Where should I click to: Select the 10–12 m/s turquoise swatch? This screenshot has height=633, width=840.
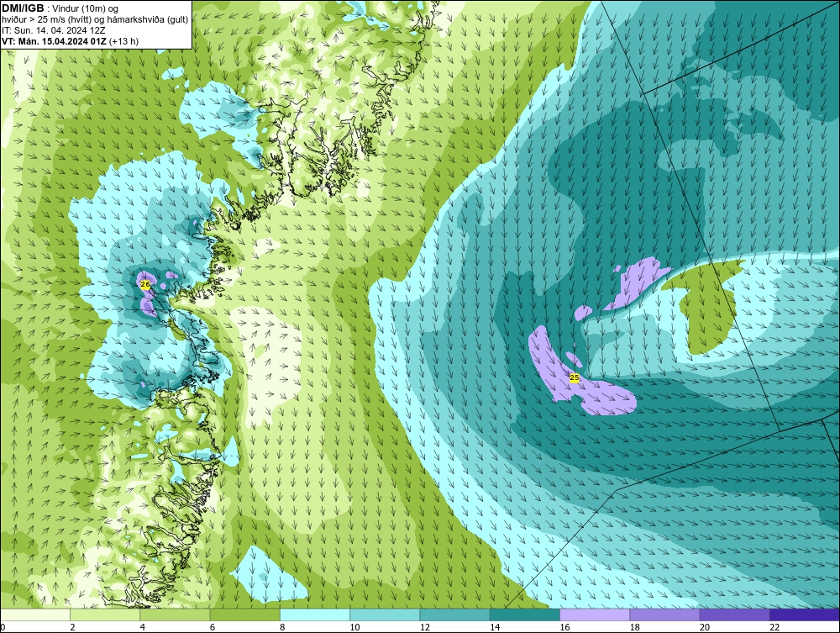[385, 615]
